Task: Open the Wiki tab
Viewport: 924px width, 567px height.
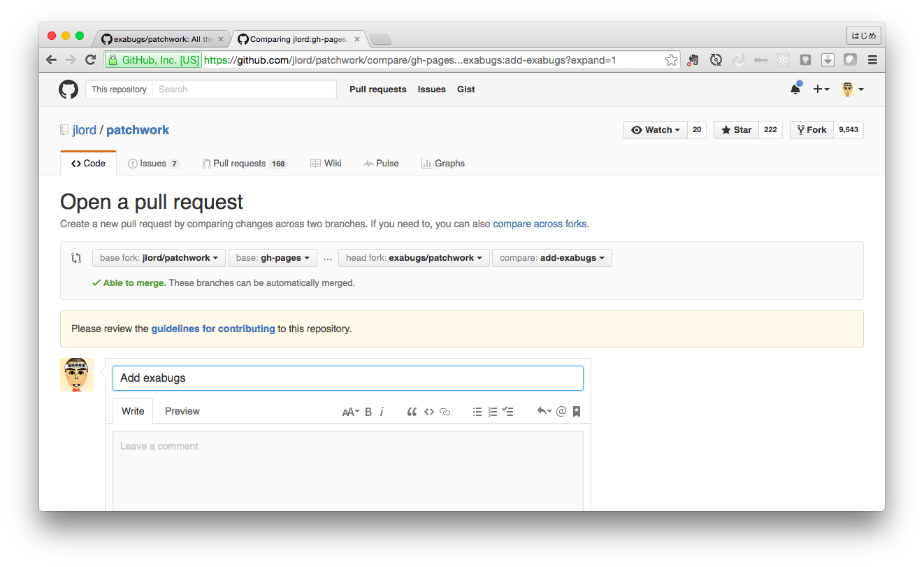Action: click(326, 164)
